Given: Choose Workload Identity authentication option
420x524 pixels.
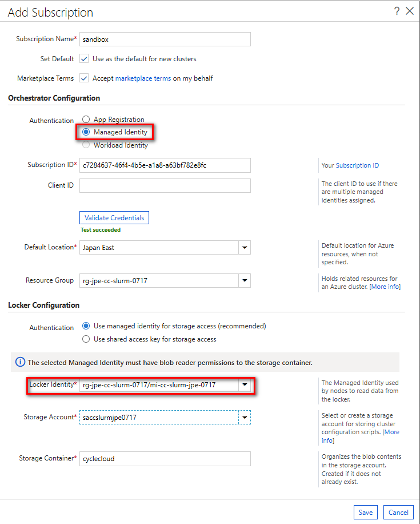Looking at the screenshot, I should tap(86, 145).
